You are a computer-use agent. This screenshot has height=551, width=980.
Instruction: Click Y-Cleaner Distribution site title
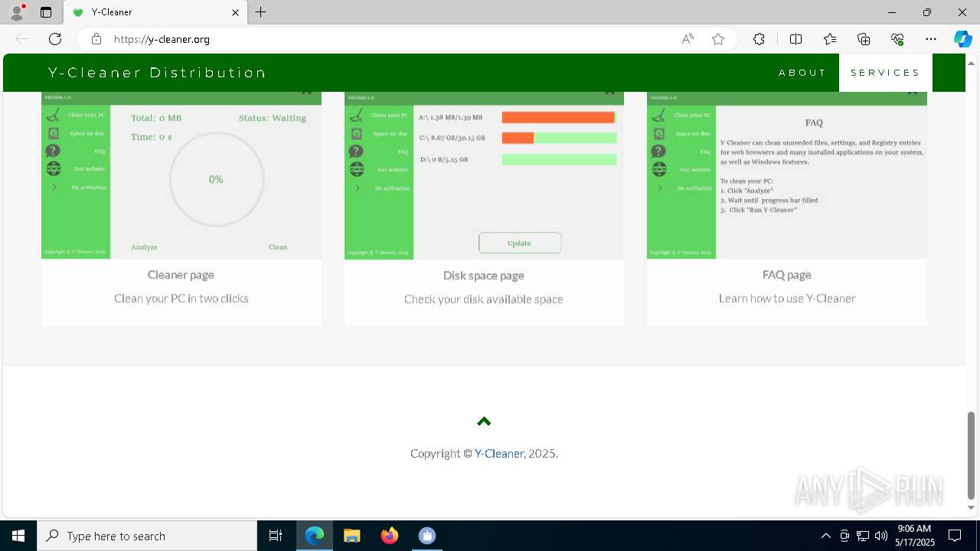157,73
